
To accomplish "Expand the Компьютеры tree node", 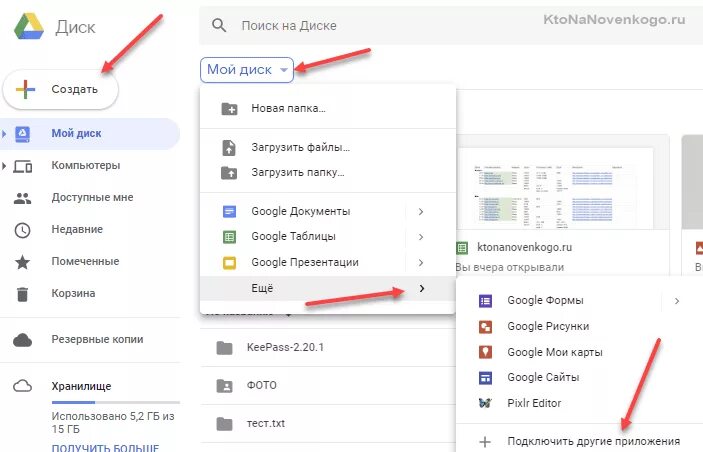I will point(4,166).
